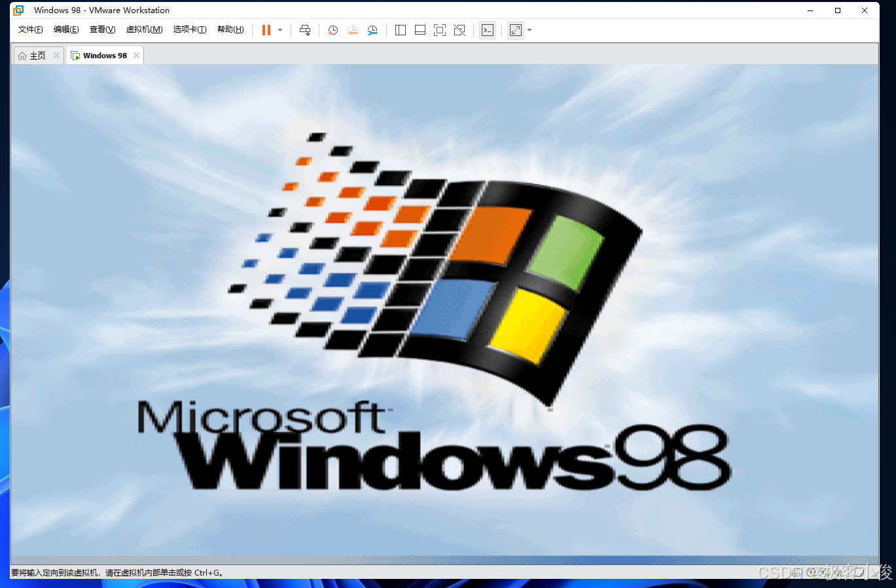Expand the power options dropdown arrow beside pause
The height and width of the screenshot is (588, 896).
click(x=280, y=30)
